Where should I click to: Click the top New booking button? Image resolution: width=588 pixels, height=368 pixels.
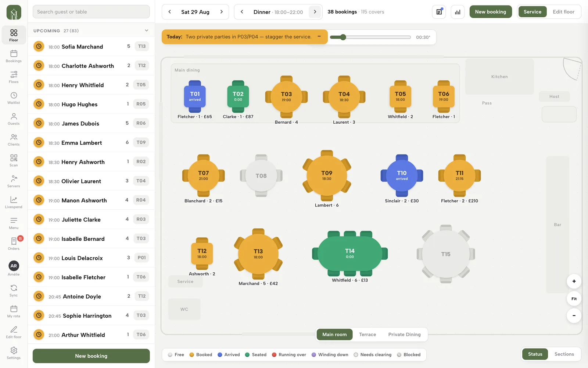[490, 12]
